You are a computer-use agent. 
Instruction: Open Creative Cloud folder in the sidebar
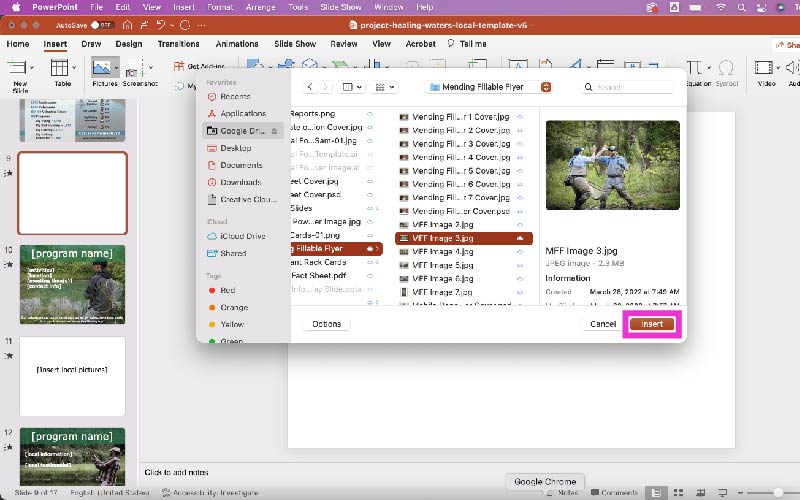(x=248, y=199)
